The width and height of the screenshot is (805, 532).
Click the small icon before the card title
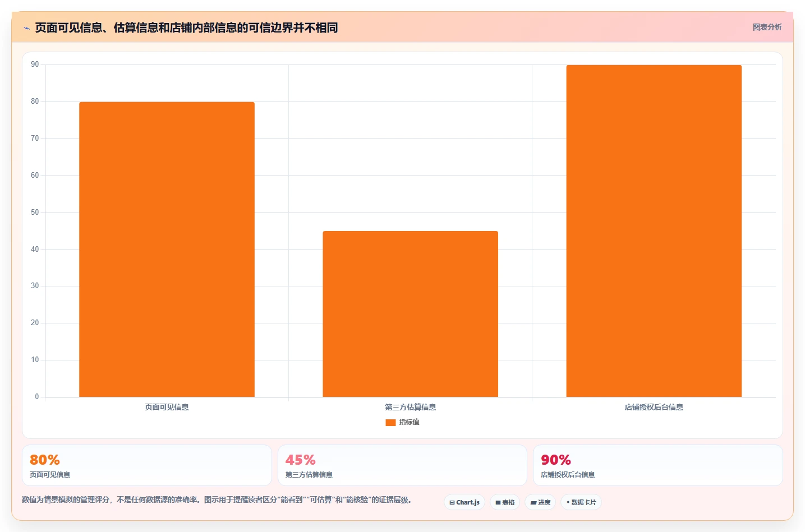pyautogui.click(x=26, y=28)
